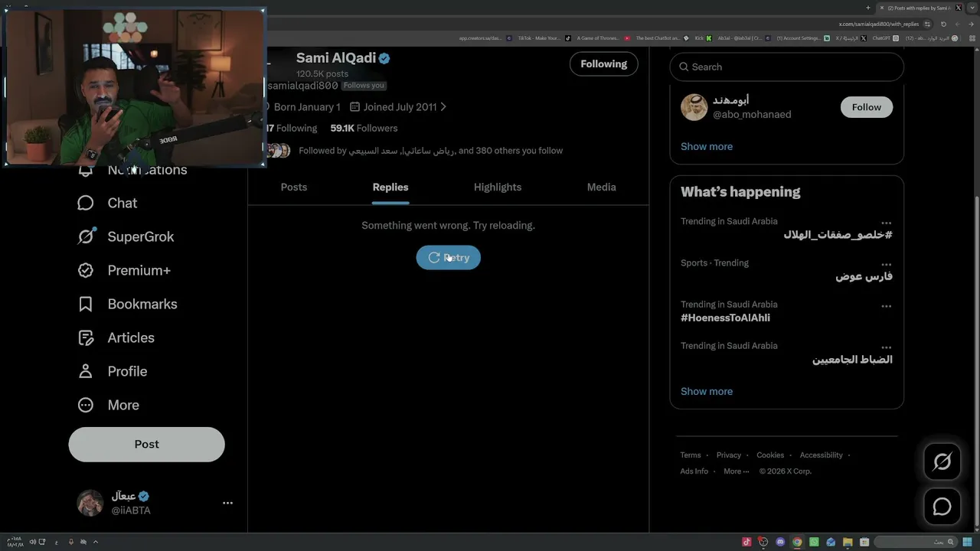Open the Cookies footer link
The height and width of the screenshot is (551, 980).
click(x=770, y=455)
